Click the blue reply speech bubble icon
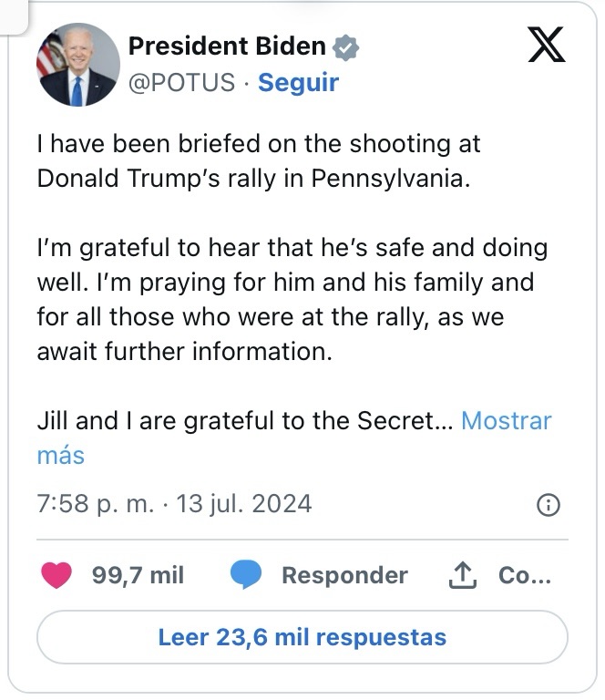 pyautogui.click(x=246, y=575)
